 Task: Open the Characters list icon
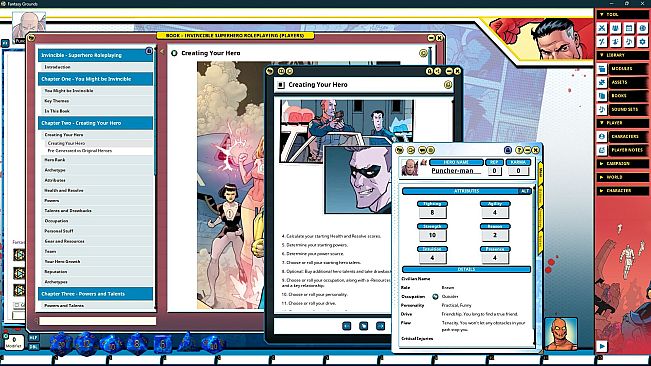coord(602,136)
